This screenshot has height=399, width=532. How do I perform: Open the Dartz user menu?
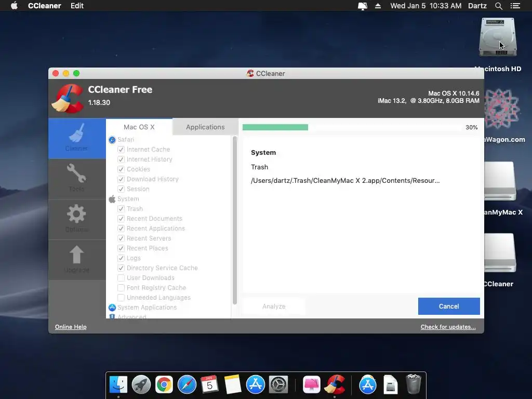[477, 6]
